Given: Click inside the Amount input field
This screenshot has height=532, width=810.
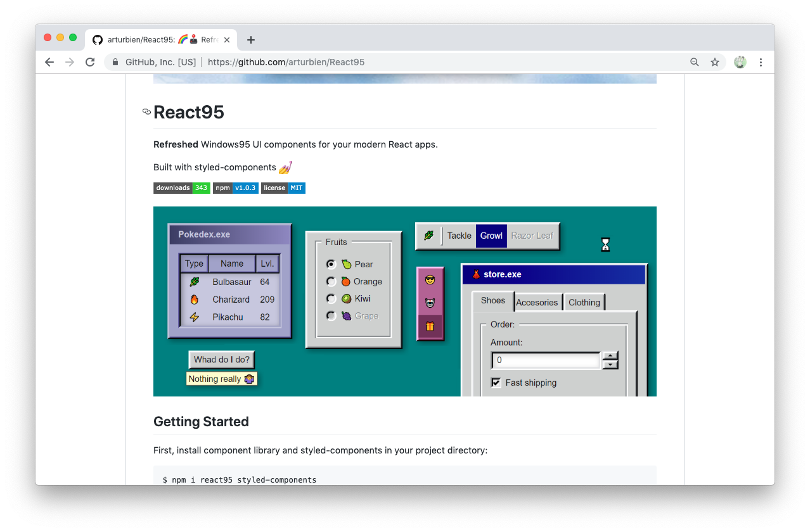Looking at the screenshot, I should pos(545,360).
